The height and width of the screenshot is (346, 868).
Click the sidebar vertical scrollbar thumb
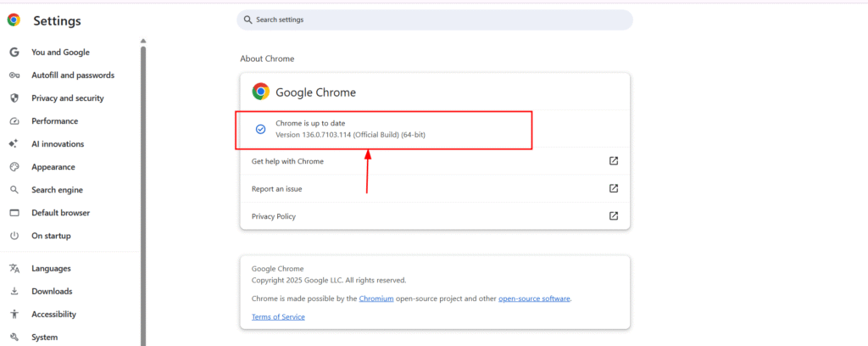coord(143,195)
